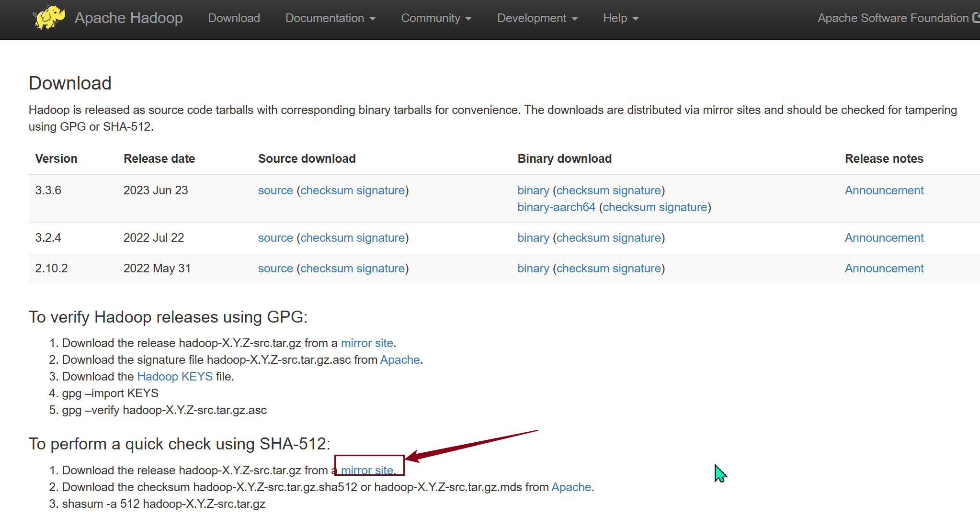Follow mirror site link in GPG steps
Viewport: 980px width, 515px height.
click(x=367, y=343)
